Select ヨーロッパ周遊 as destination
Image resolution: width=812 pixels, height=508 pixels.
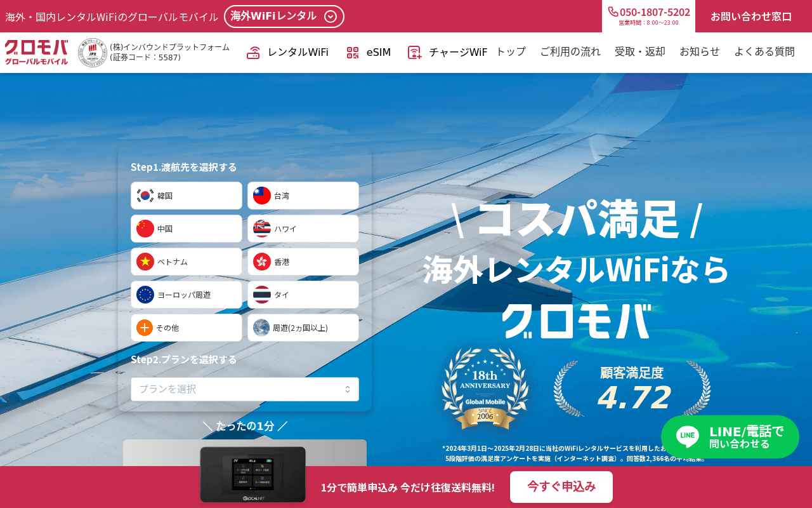tap(187, 295)
